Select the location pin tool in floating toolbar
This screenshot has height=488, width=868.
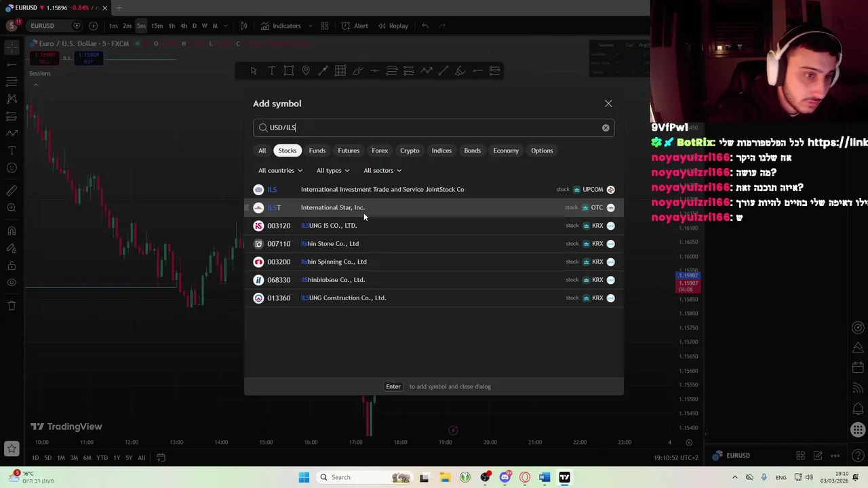[306, 70]
